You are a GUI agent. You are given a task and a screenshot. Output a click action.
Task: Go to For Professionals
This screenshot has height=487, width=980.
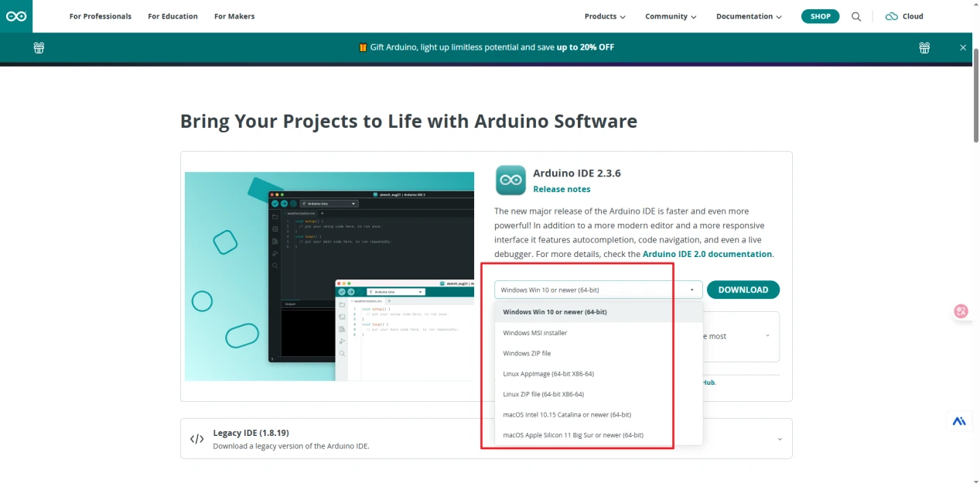point(101,16)
